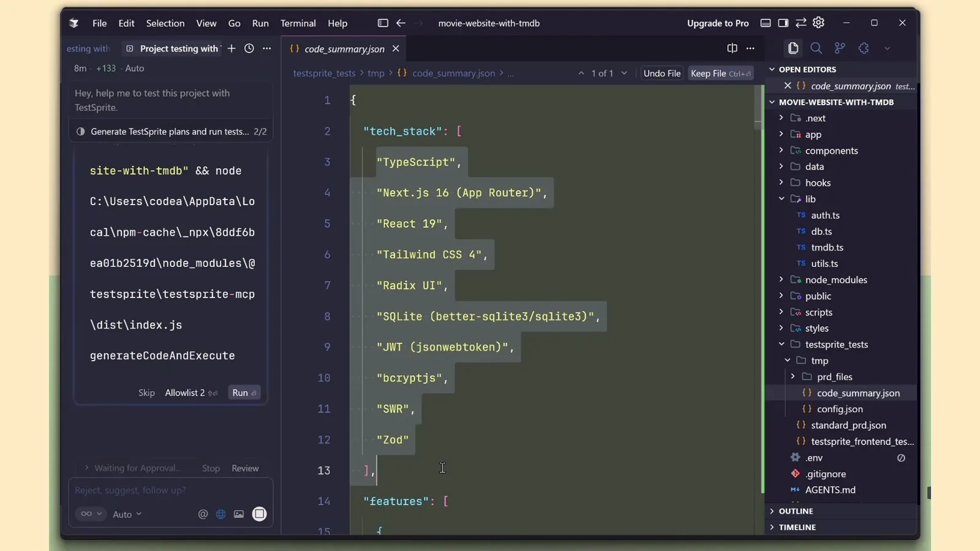This screenshot has height=551, width=980.
Task: Click the @ mention context icon
Action: (x=203, y=514)
